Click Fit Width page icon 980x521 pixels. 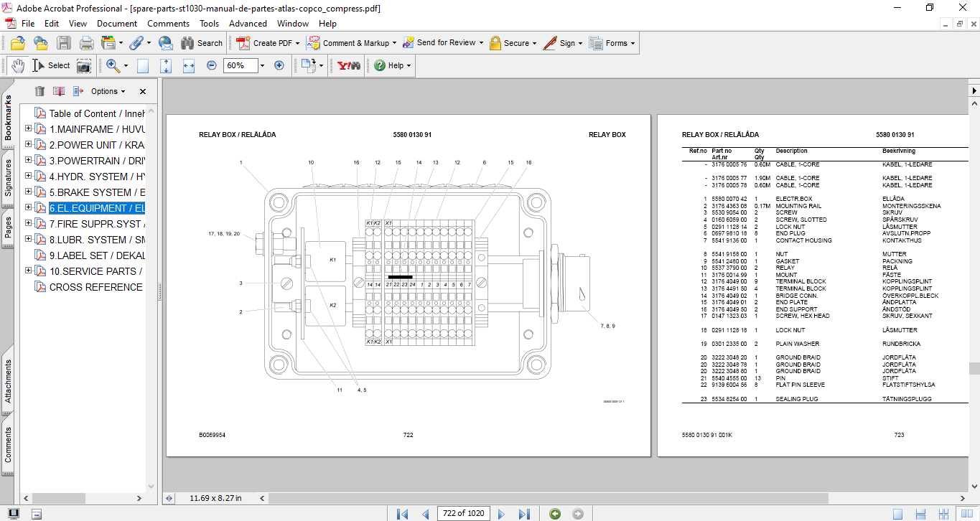click(x=189, y=65)
